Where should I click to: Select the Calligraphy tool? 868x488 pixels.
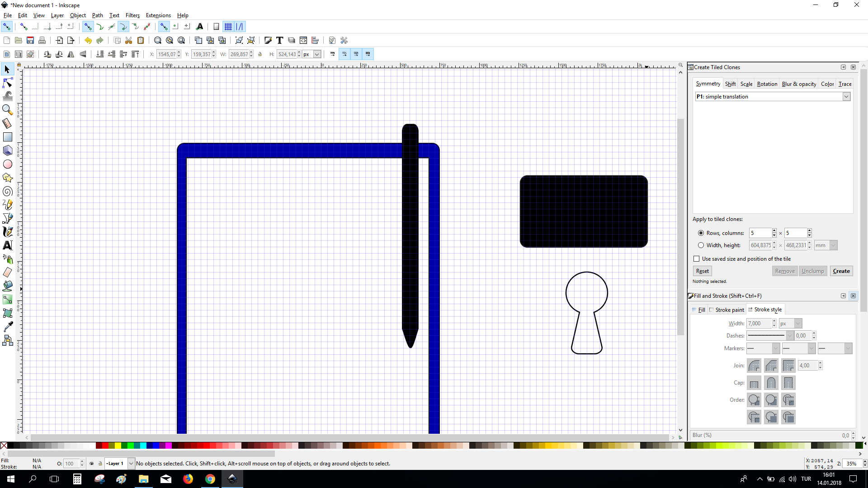click(x=7, y=232)
